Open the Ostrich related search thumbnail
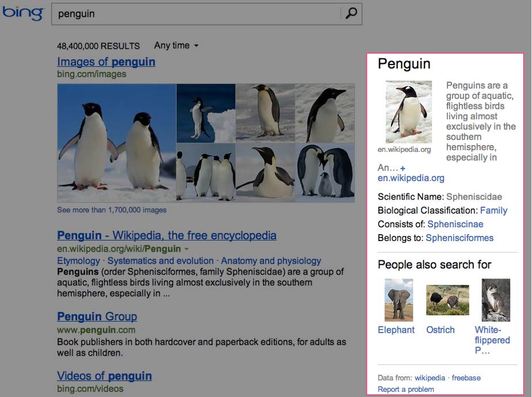The image size is (532, 397). click(x=447, y=300)
